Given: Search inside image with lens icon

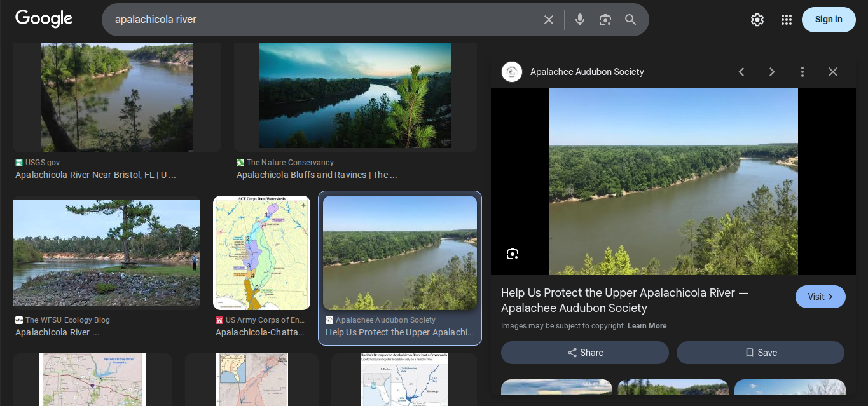Looking at the screenshot, I should (513, 254).
